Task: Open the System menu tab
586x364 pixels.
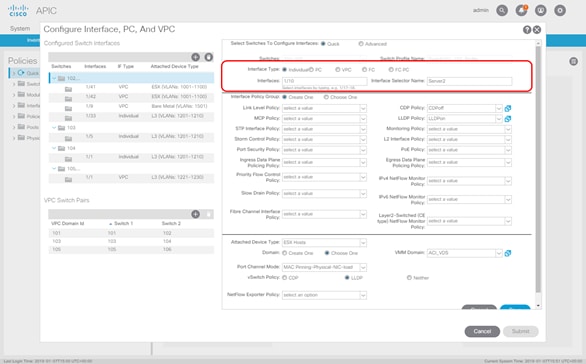Action: 20,28
